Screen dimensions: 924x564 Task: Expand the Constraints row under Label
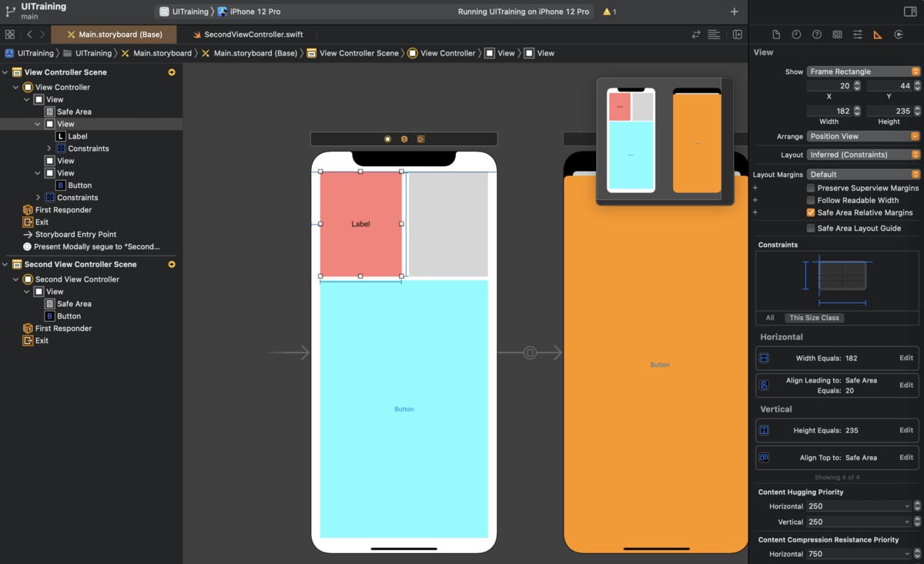click(x=49, y=149)
